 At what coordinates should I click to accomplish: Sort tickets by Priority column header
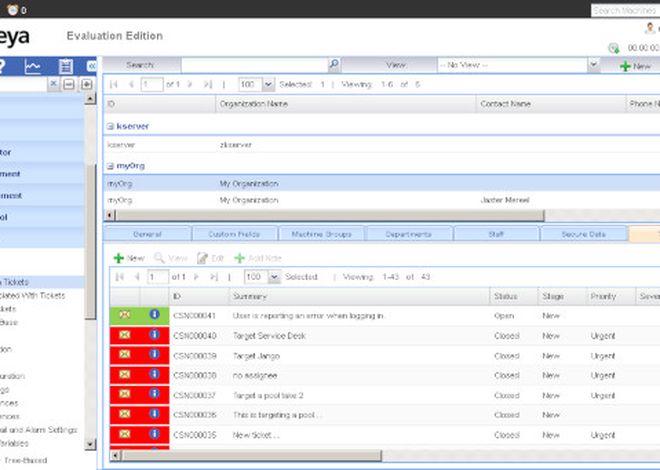(610, 296)
